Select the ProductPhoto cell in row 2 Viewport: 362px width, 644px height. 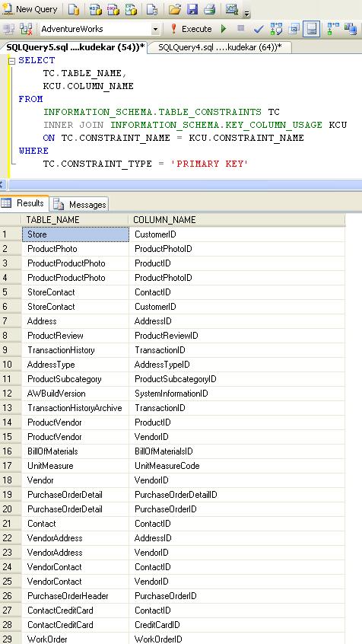(x=75, y=249)
